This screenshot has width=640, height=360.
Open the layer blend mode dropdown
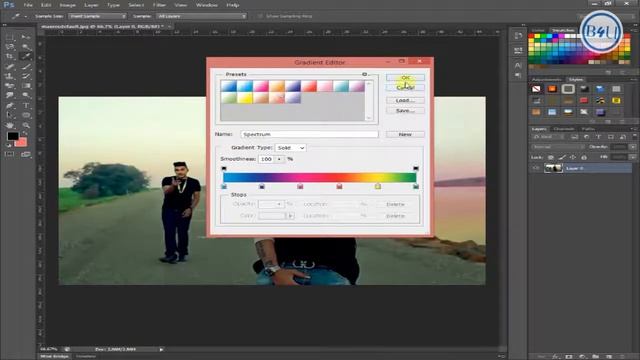click(558, 147)
